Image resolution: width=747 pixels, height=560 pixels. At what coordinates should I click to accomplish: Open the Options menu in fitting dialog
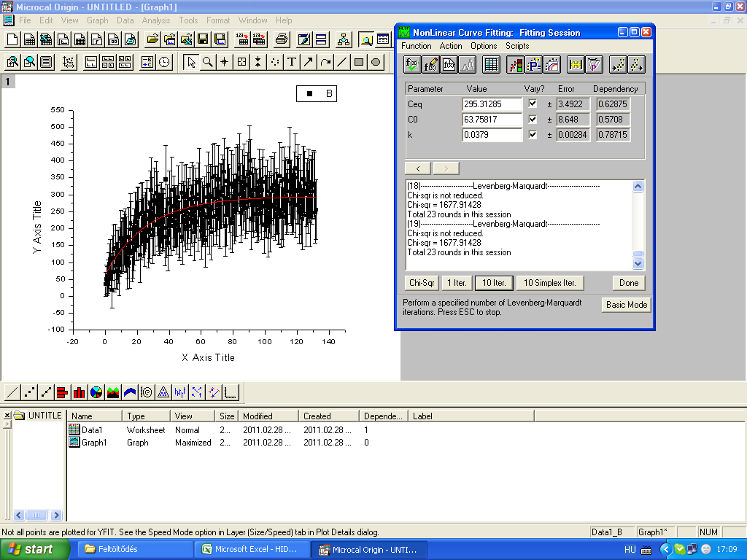click(484, 46)
